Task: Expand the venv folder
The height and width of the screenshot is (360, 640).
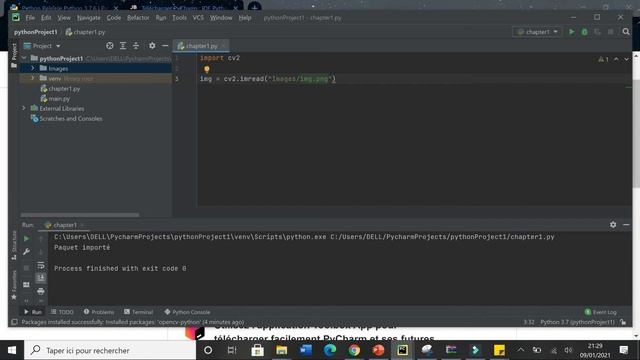Action: (x=33, y=78)
